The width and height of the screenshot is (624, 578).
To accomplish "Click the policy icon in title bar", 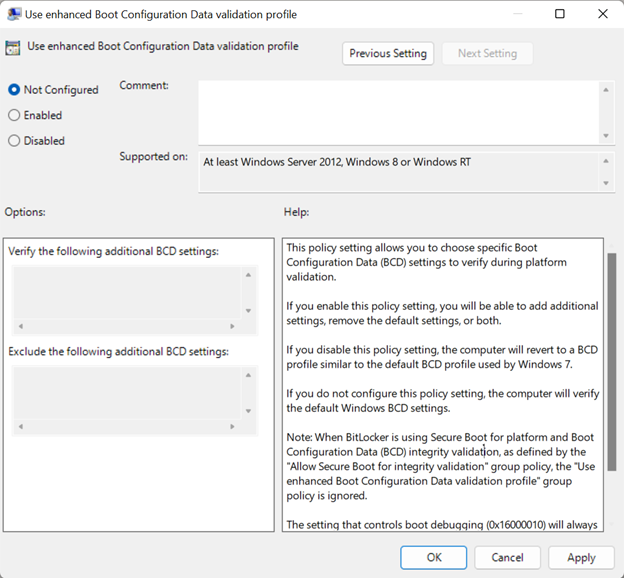I will point(15,15).
